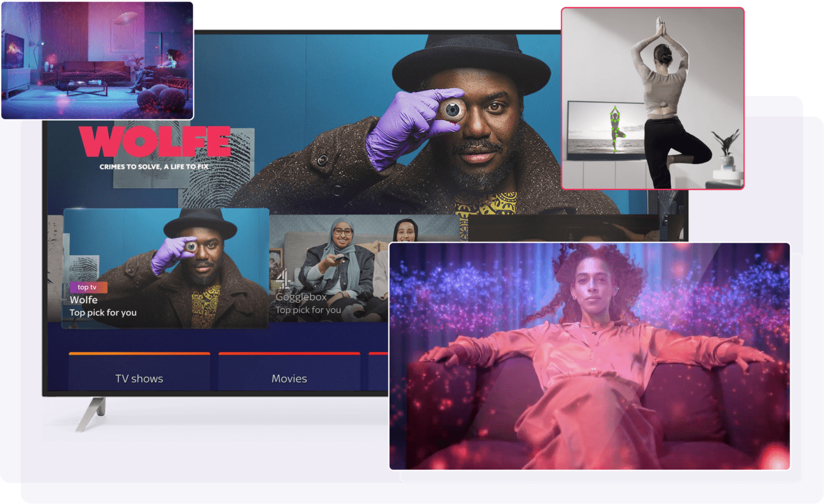Click the silver TV stand leg
Viewport: 824px width, 504px height.
point(90,414)
